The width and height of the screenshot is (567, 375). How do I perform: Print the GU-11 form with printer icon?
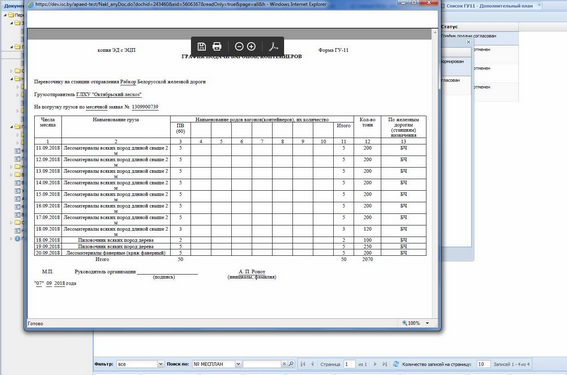tap(217, 47)
